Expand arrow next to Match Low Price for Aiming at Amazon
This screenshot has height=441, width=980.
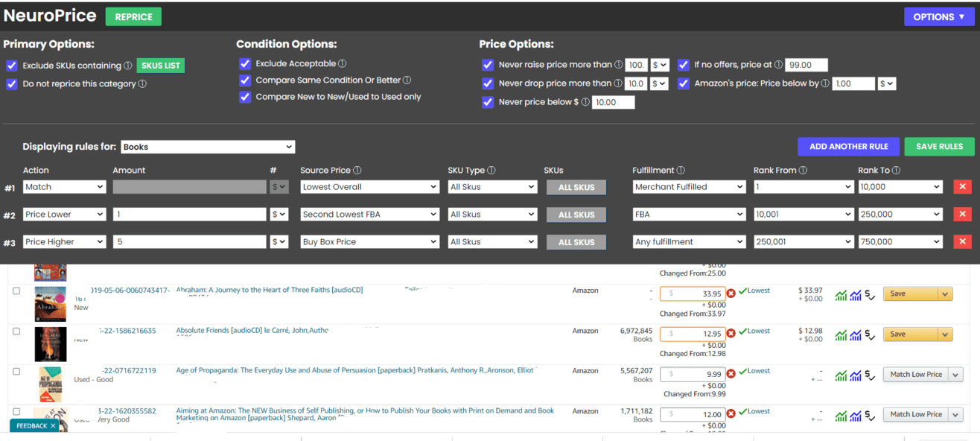(956, 415)
